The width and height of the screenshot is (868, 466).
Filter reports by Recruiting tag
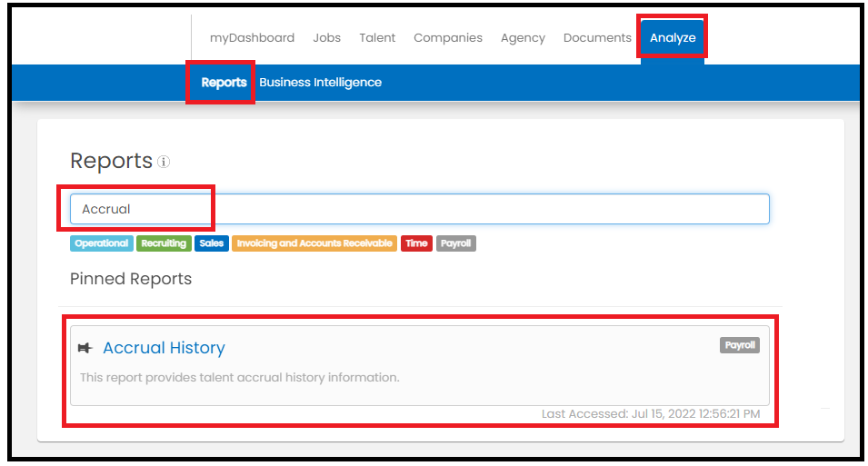164,243
